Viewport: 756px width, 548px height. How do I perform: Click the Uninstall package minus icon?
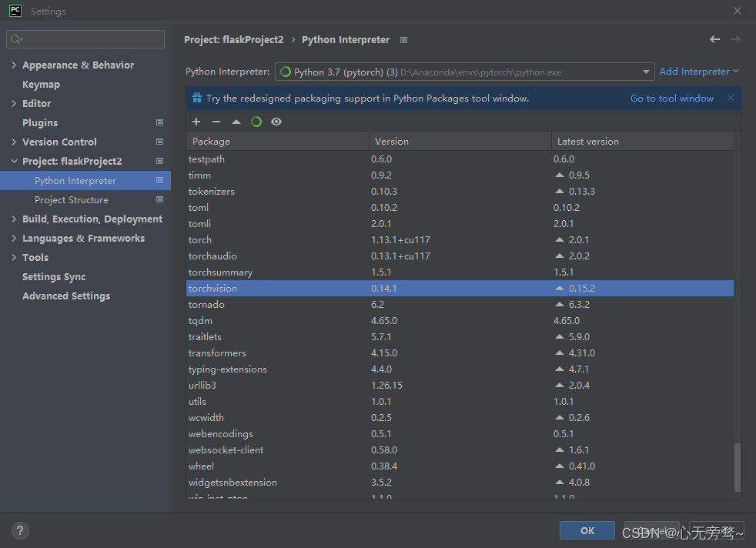(216, 122)
